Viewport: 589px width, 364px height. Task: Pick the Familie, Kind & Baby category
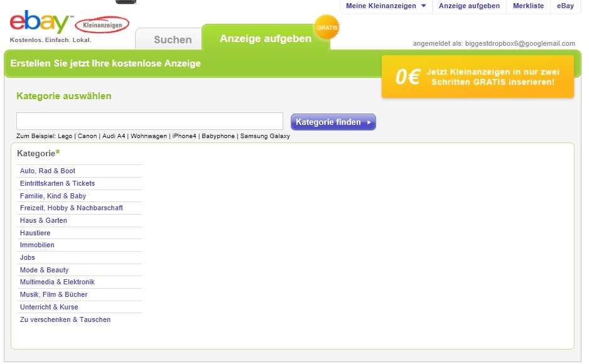pos(53,196)
